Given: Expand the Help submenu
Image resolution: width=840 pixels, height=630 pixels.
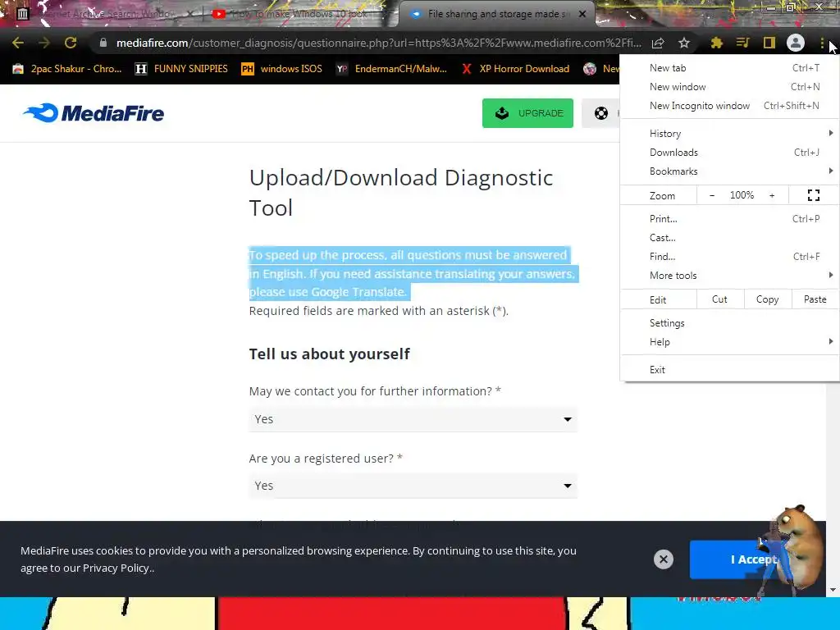Looking at the screenshot, I should click(729, 342).
